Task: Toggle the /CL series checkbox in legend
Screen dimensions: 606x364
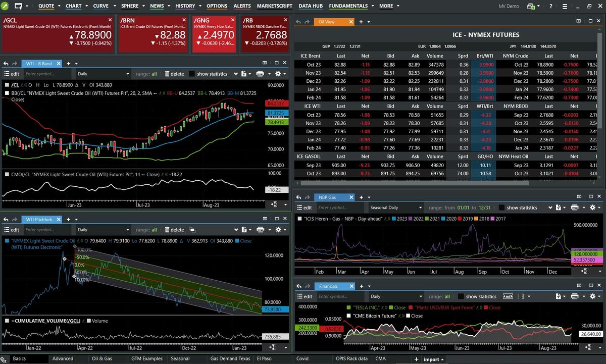Action: (x=6, y=85)
